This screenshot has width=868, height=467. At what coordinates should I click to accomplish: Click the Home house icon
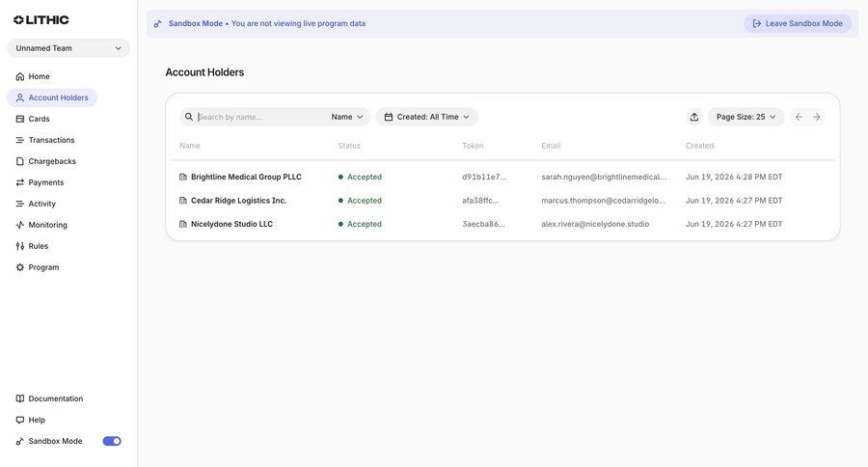point(20,76)
